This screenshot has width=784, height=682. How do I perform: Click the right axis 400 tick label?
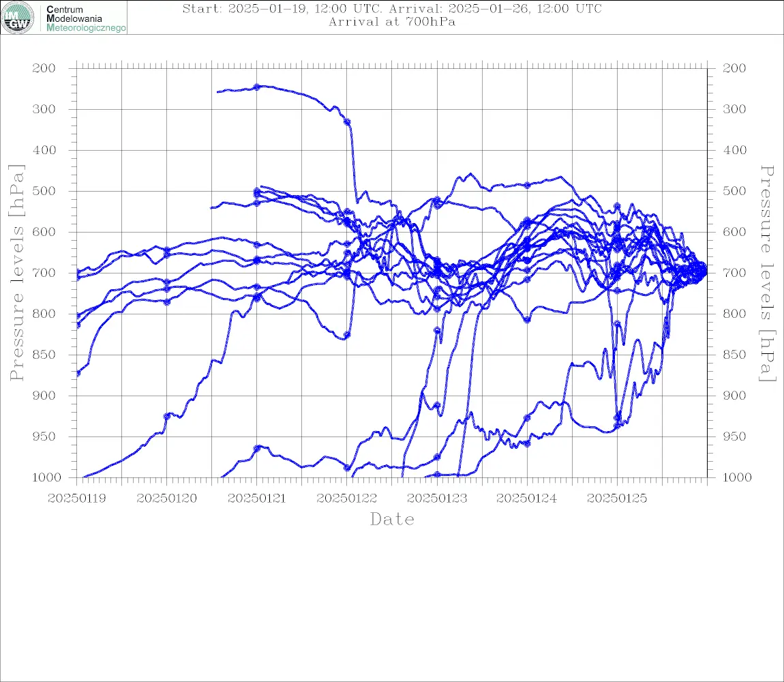734,150
